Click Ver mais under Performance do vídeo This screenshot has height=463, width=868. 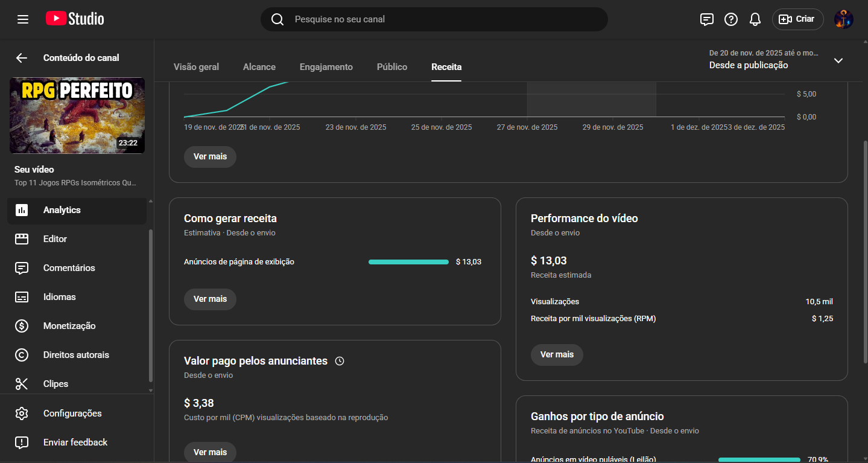coord(557,354)
